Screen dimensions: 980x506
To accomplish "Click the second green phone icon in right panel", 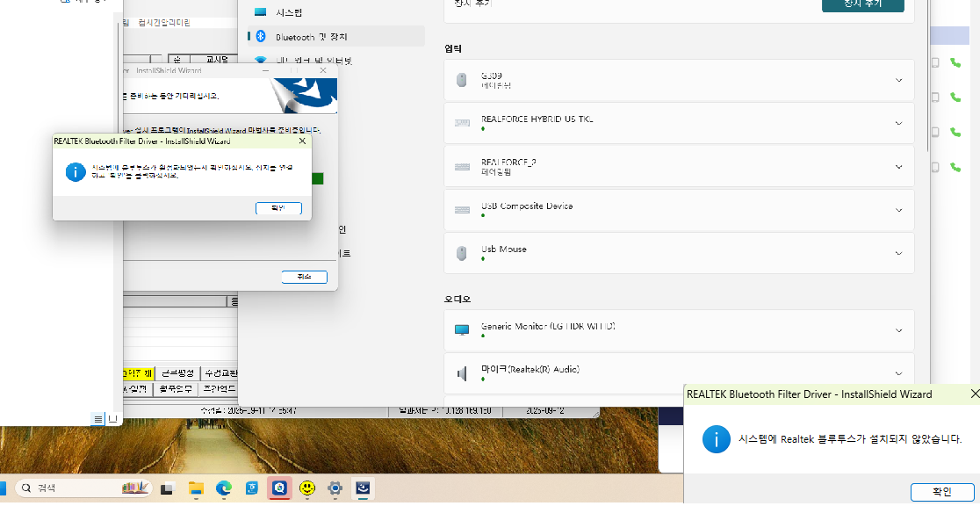I will (x=955, y=97).
